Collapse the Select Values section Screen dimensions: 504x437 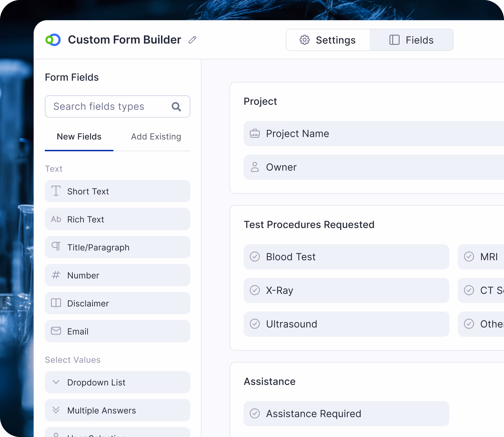(73, 360)
